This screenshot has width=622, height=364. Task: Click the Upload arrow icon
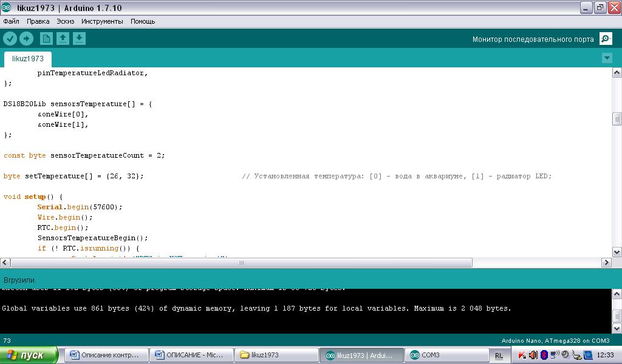click(x=26, y=39)
